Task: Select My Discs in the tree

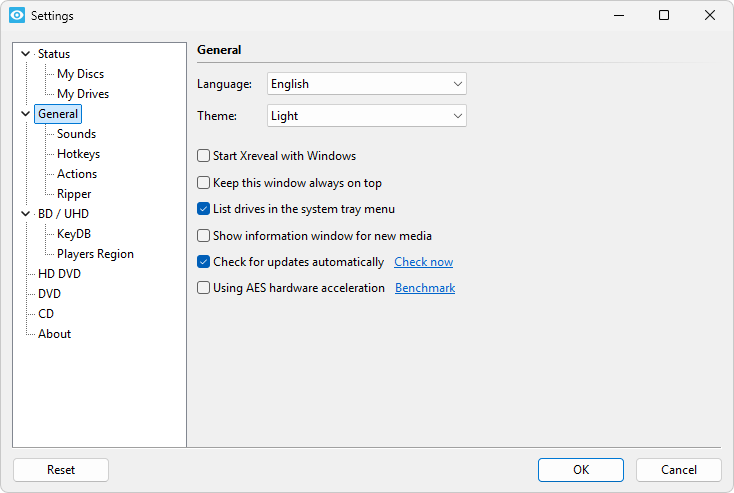Action: [x=80, y=74]
